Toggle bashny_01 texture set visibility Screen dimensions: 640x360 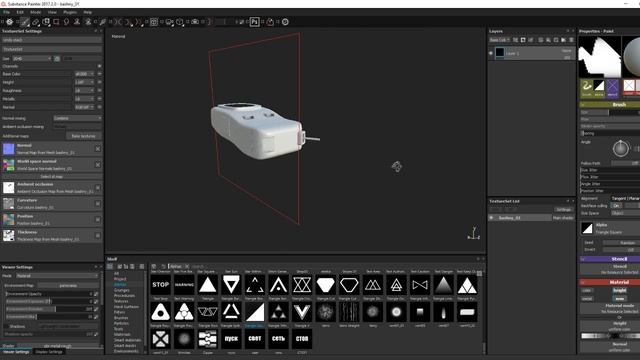tap(491, 218)
